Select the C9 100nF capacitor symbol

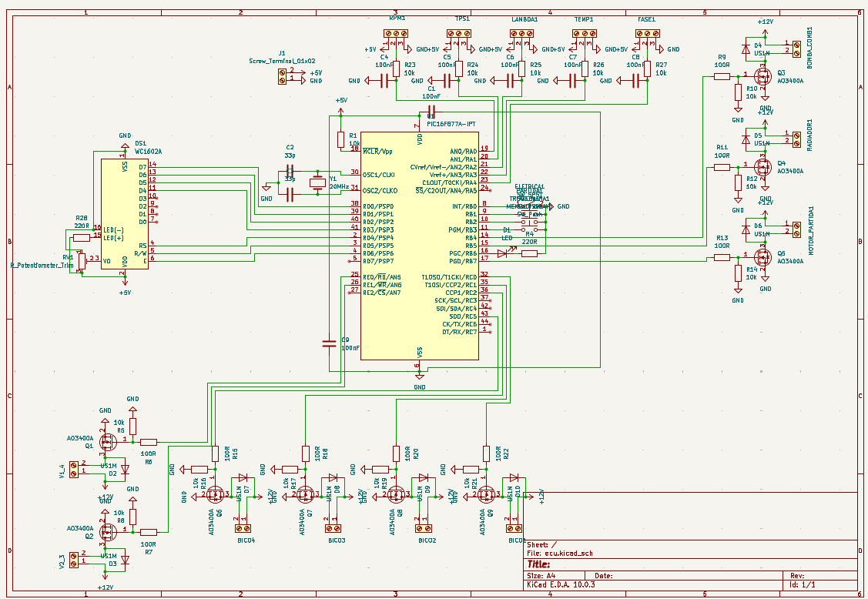pos(330,344)
